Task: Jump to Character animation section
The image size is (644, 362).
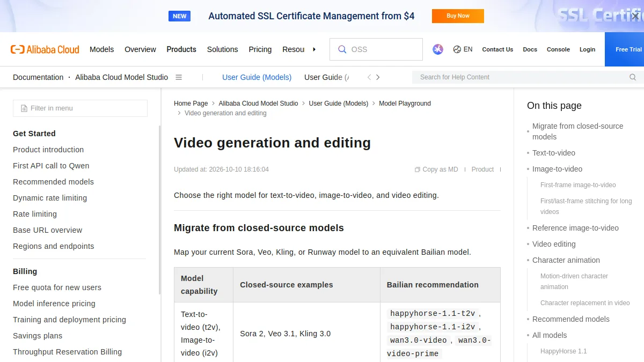Action: 566,260
